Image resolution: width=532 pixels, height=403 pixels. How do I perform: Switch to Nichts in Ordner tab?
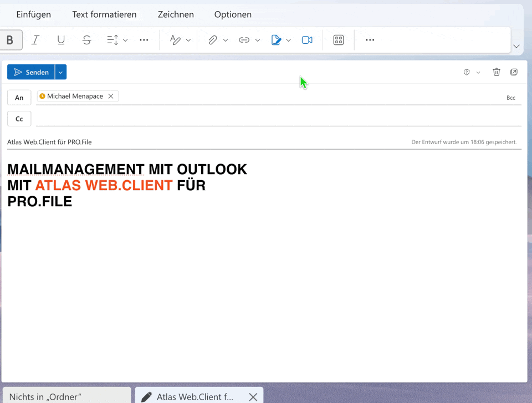66,396
